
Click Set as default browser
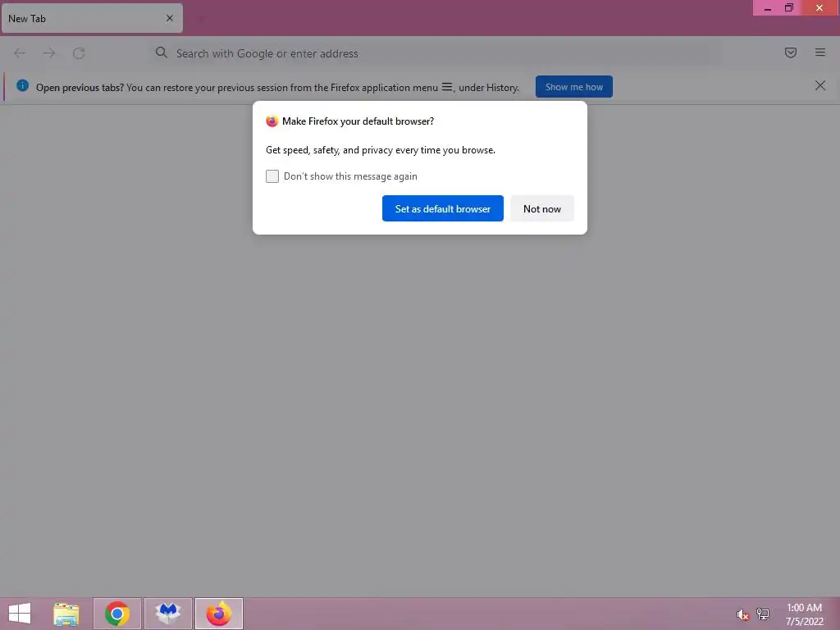click(x=442, y=208)
